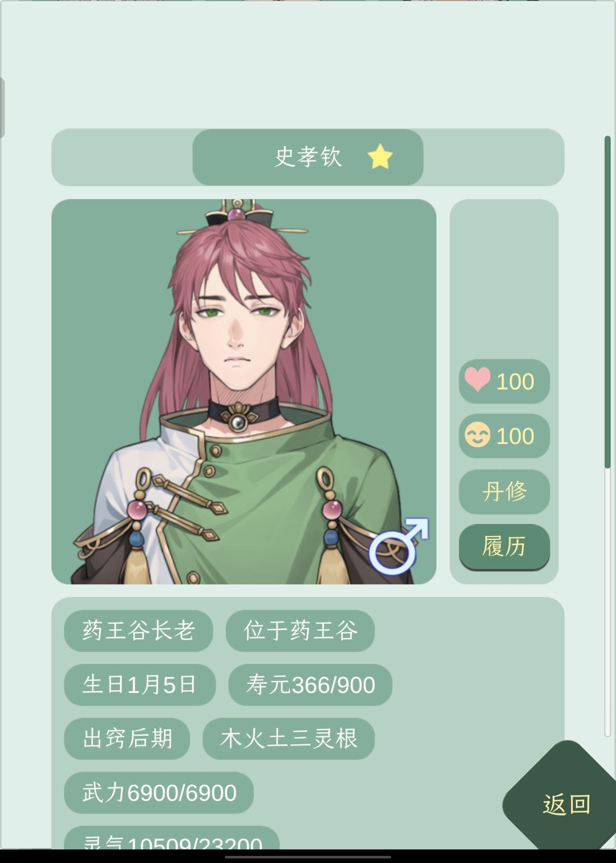Click the 武力6900/6900 power stat
The height and width of the screenshot is (863, 616).
pyautogui.click(x=159, y=793)
